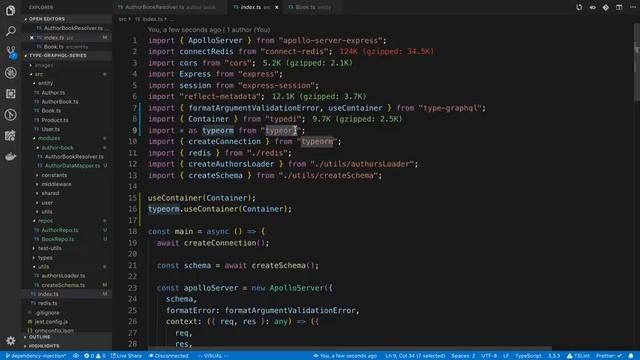
Task: Click the Open Changes icon in editor toolbar
Action: [x=579, y=7]
